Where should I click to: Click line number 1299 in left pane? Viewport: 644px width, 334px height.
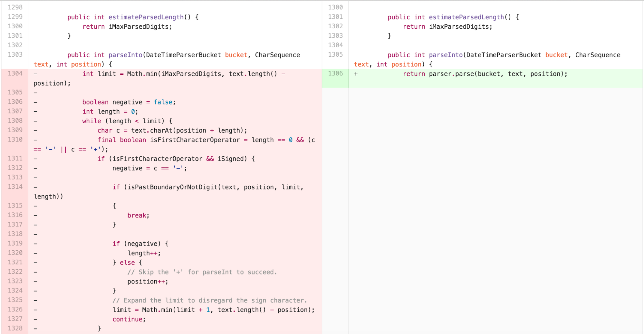(15, 17)
